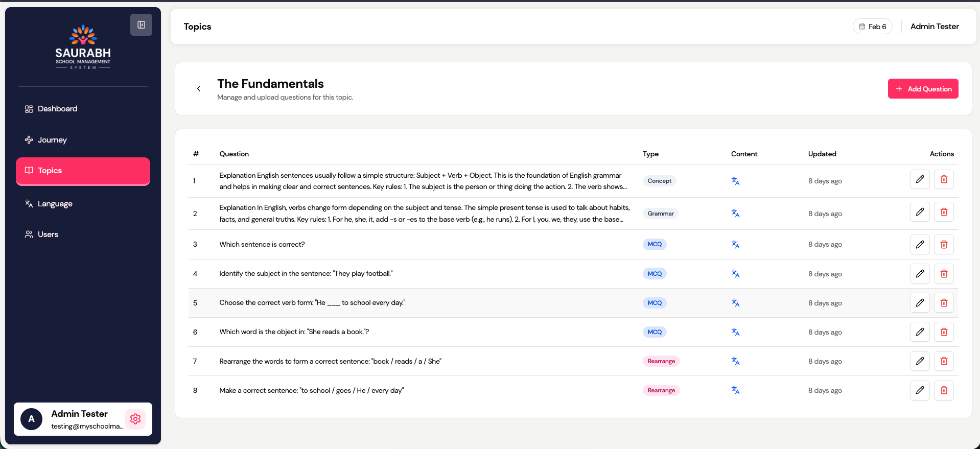The height and width of the screenshot is (449, 980).
Task: Click the Rearrange tag on question 7
Action: [x=661, y=361]
